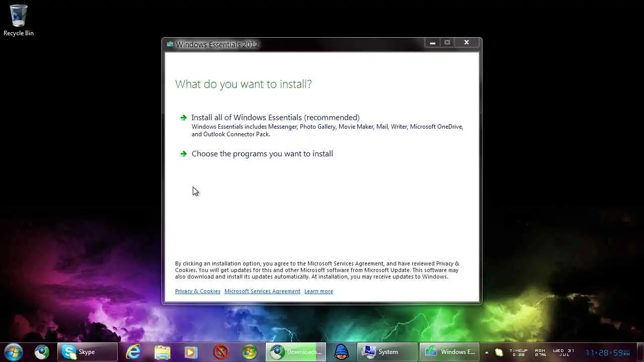Open the Recycle Bin desktop icon
This screenshot has height=362, width=644.
tap(19, 20)
